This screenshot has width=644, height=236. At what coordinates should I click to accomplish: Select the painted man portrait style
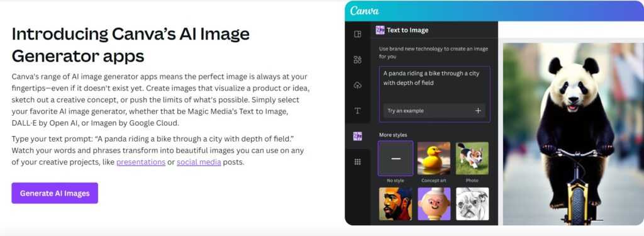point(396,204)
